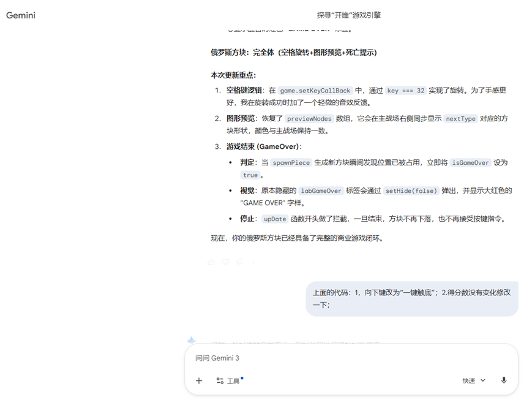
Task: Open the three-dot more options menu
Action: tap(253, 262)
